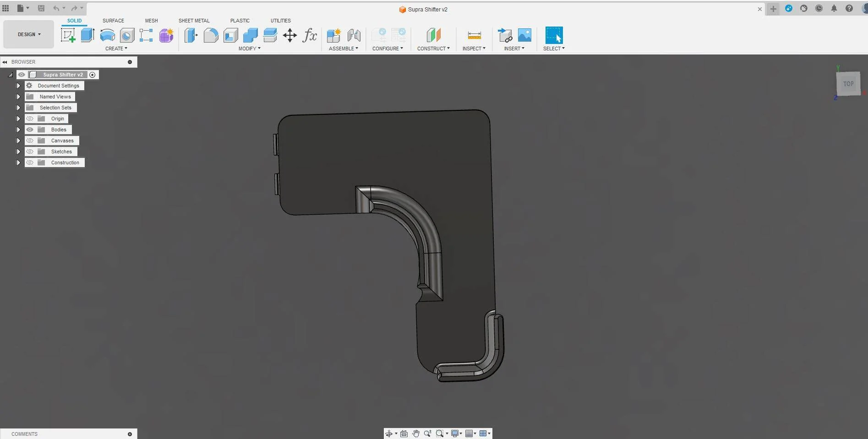Click the Pan hand icon

pos(416,434)
